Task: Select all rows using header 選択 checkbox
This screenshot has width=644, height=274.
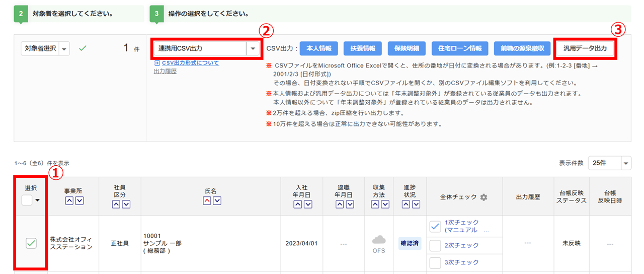Action: click(27, 200)
